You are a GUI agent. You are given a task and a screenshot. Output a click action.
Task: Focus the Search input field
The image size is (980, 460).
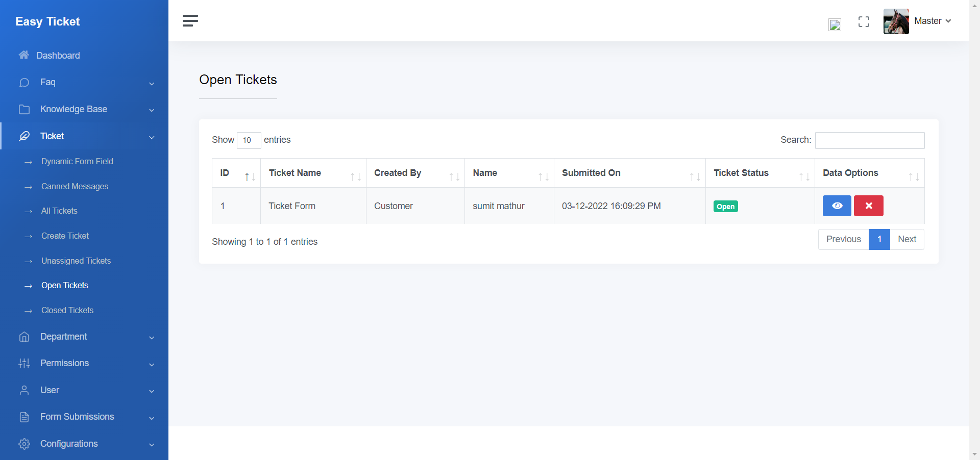869,140
